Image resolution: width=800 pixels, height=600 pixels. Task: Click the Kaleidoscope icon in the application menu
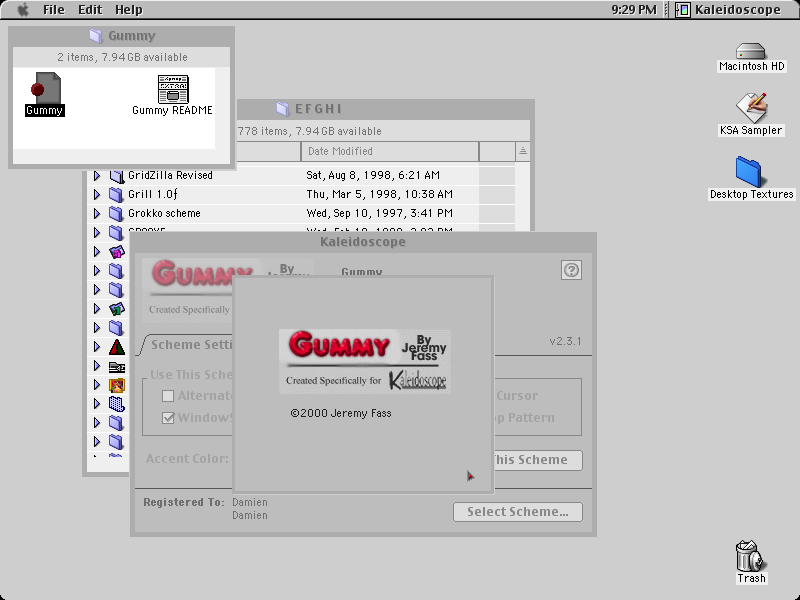(683, 10)
